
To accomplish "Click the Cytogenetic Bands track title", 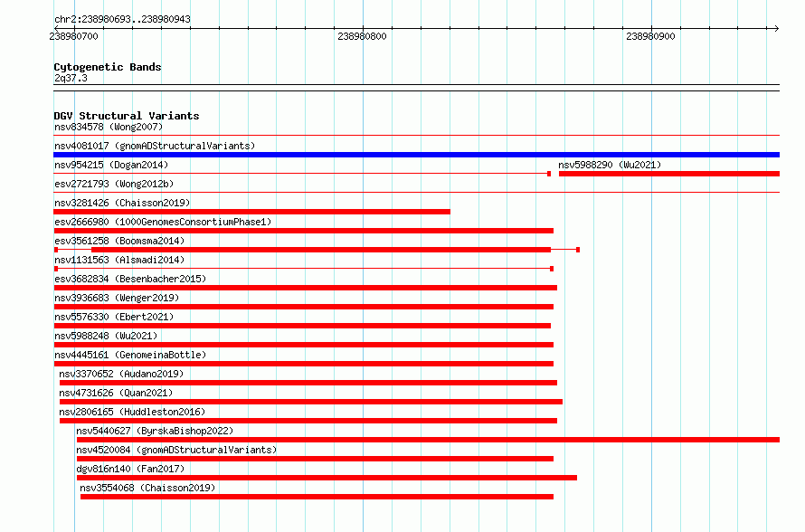I will point(108,67).
